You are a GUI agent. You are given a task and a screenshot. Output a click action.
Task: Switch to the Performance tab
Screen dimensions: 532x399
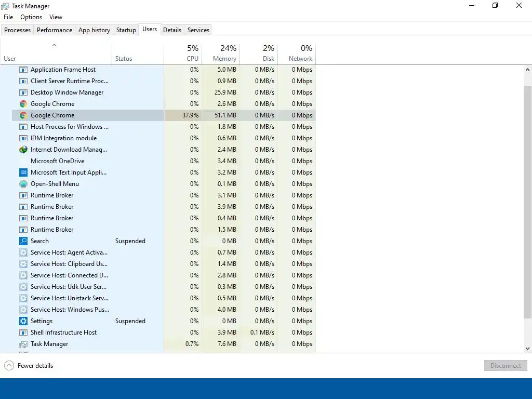(x=55, y=30)
